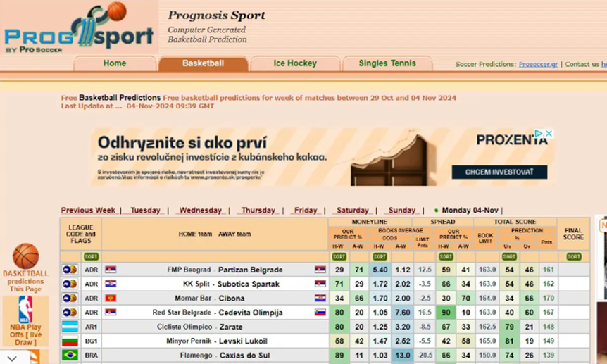Click the Previous Week link

[x=88, y=211]
